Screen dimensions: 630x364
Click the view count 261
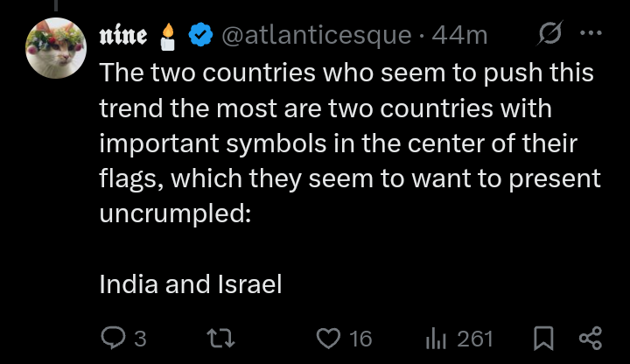point(475,339)
